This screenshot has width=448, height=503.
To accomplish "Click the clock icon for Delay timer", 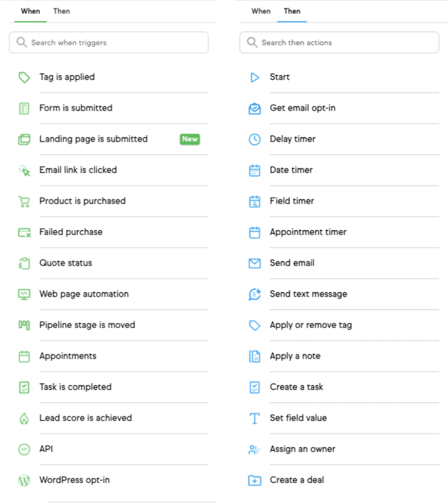I will point(255,139).
